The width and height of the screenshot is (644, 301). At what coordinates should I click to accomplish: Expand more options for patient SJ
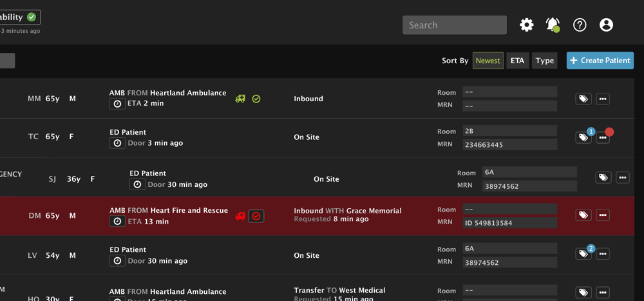[x=622, y=177]
